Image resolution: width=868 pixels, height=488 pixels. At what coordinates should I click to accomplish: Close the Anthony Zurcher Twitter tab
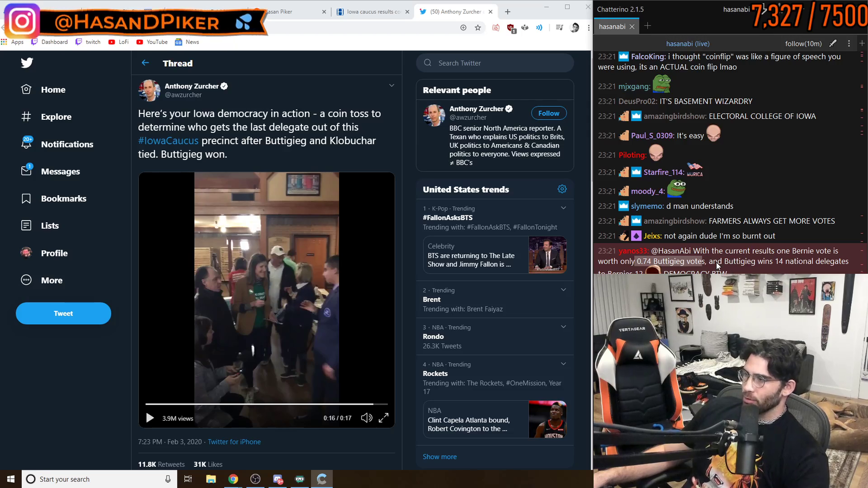490,11
